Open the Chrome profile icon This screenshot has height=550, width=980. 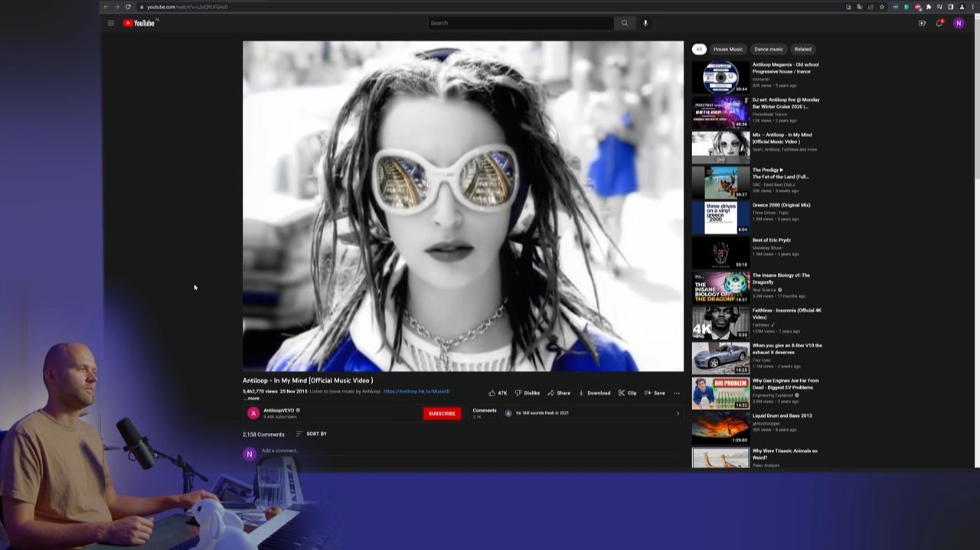click(x=962, y=7)
